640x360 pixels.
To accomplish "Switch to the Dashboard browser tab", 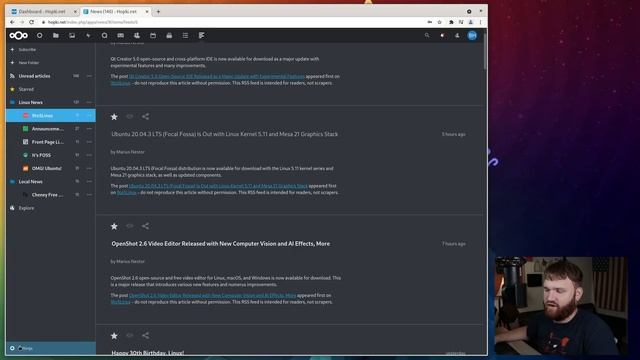I will [x=43, y=11].
